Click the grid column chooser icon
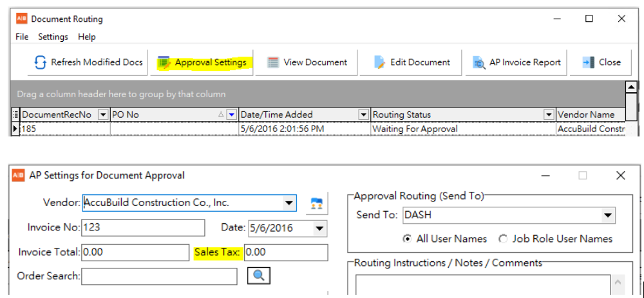Screen dimensions: 644x298 [15, 115]
